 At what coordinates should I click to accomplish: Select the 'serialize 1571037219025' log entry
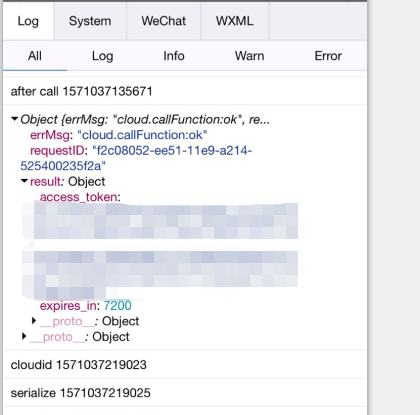(x=185, y=393)
